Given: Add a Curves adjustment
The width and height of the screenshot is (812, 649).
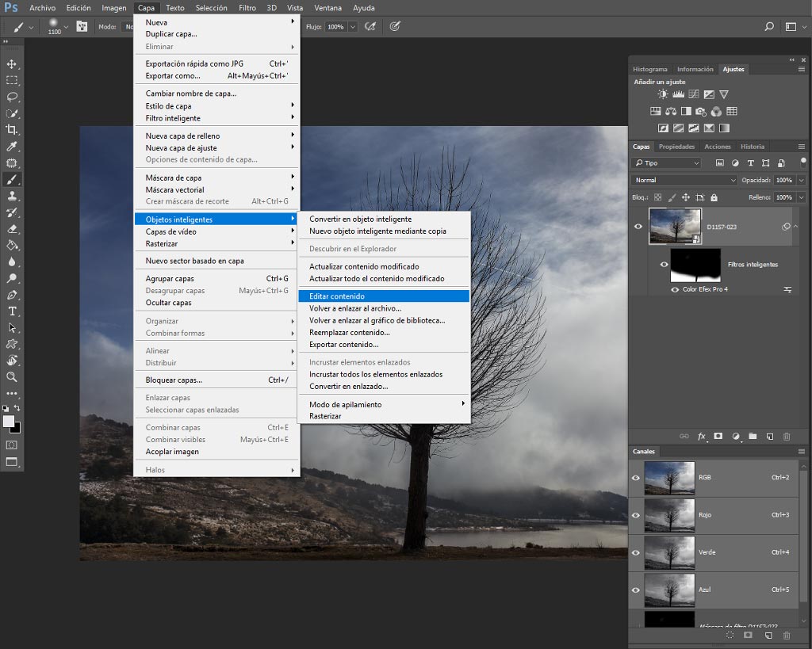Looking at the screenshot, I should click(x=693, y=94).
